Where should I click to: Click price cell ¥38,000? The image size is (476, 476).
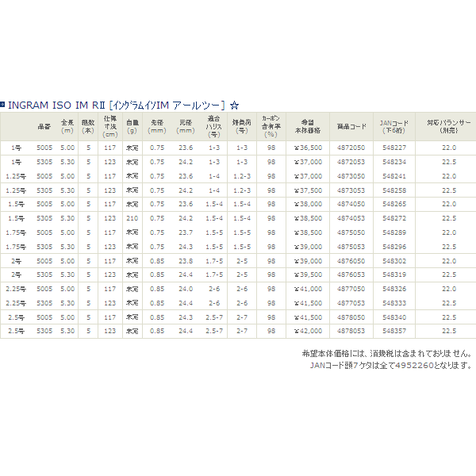pos(308,204)
